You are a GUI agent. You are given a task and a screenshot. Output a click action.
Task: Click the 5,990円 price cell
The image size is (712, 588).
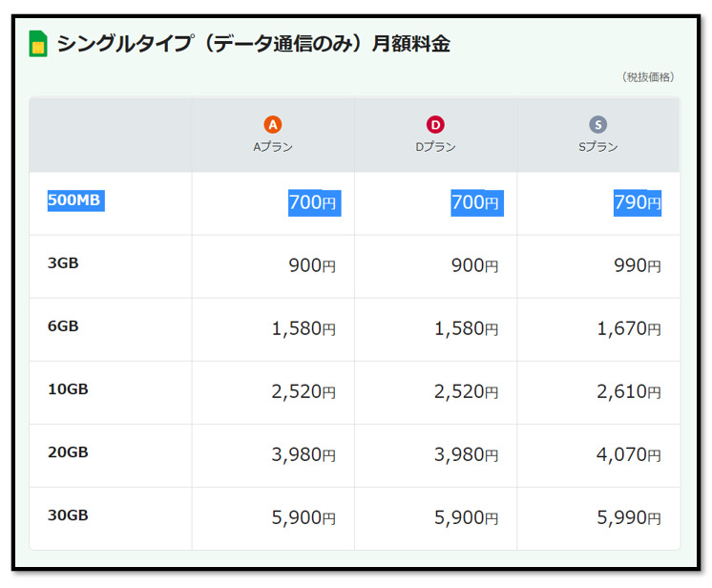(629, 518)
